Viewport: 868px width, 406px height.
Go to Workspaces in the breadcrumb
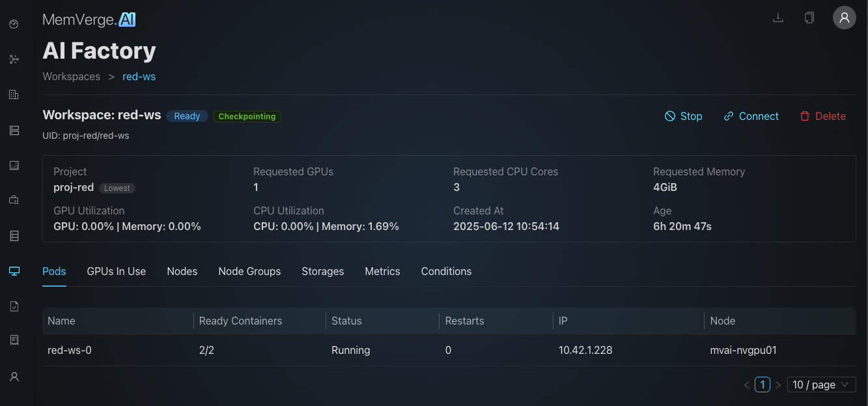pos(71,76)
